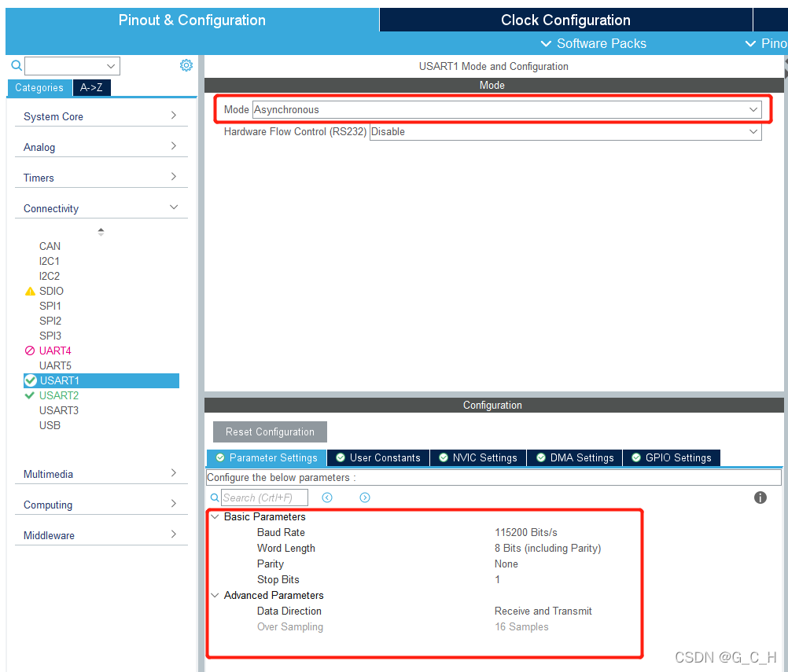Viewport: 788px width, 672px height.
Task: Click the SDIO warning triangle icon
Action: [x=30, y=292]
